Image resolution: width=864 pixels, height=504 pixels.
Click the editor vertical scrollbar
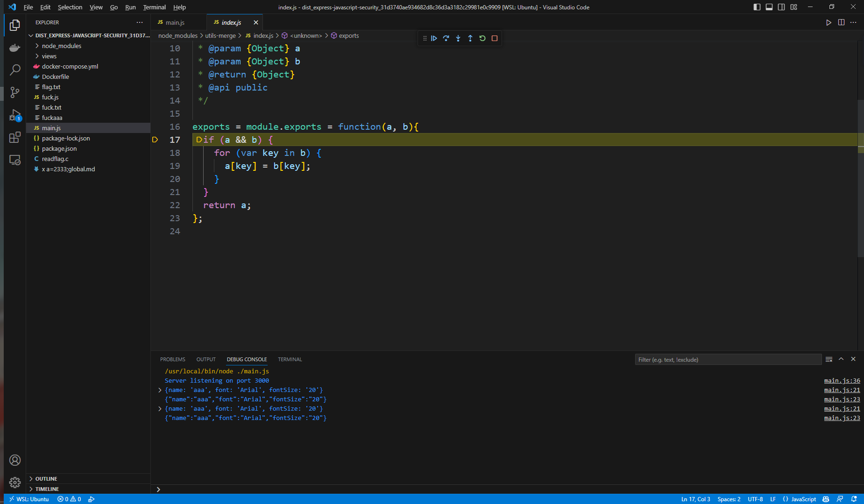pyautogui.click(x=861, y=177)
